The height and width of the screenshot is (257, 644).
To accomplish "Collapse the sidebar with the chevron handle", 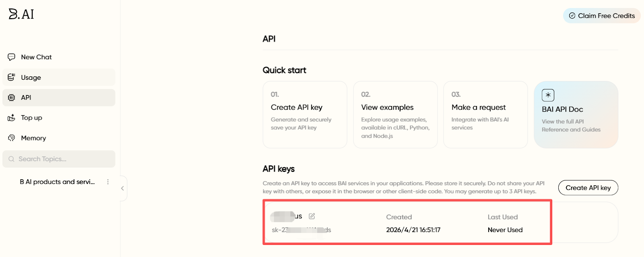I will [x=122, y=188].
